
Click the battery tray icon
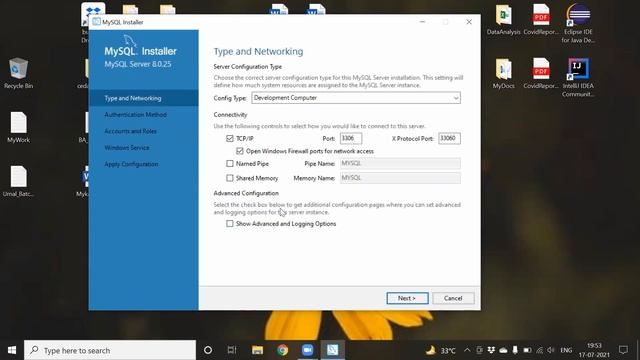click(x=527, y=350)
